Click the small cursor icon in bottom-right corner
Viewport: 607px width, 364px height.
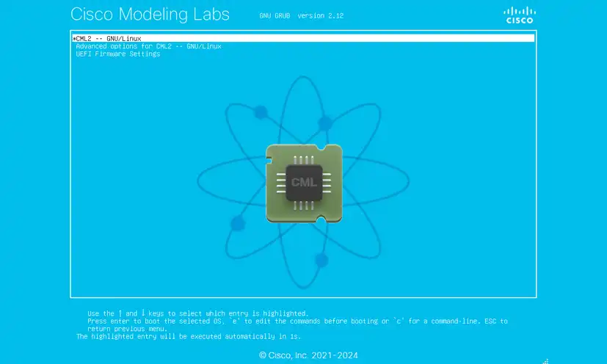[545, 360]
